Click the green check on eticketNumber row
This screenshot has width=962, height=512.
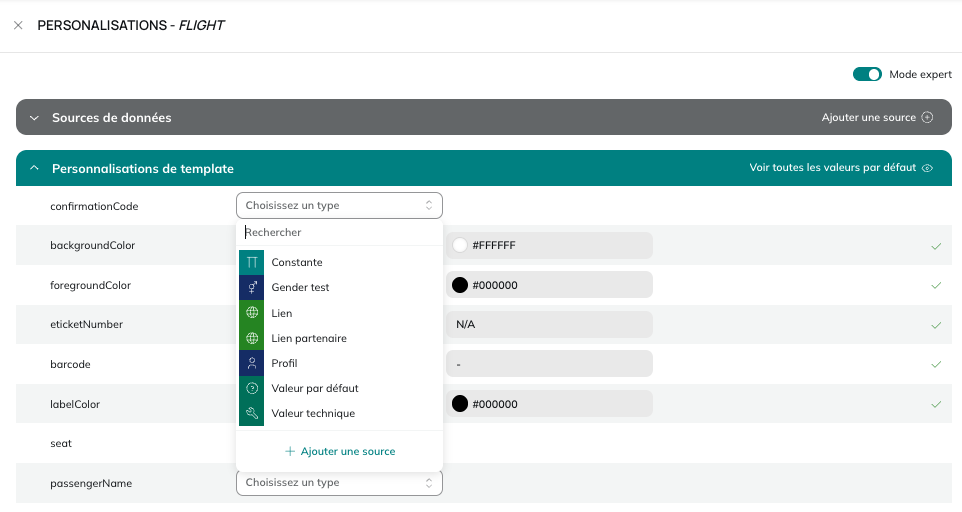coord(936,325)
